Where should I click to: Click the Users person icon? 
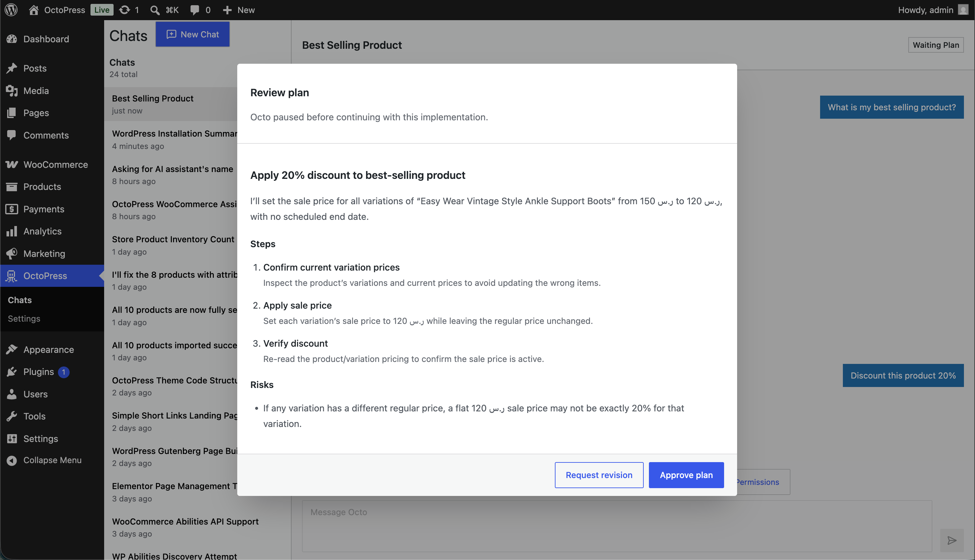[11, 394]
